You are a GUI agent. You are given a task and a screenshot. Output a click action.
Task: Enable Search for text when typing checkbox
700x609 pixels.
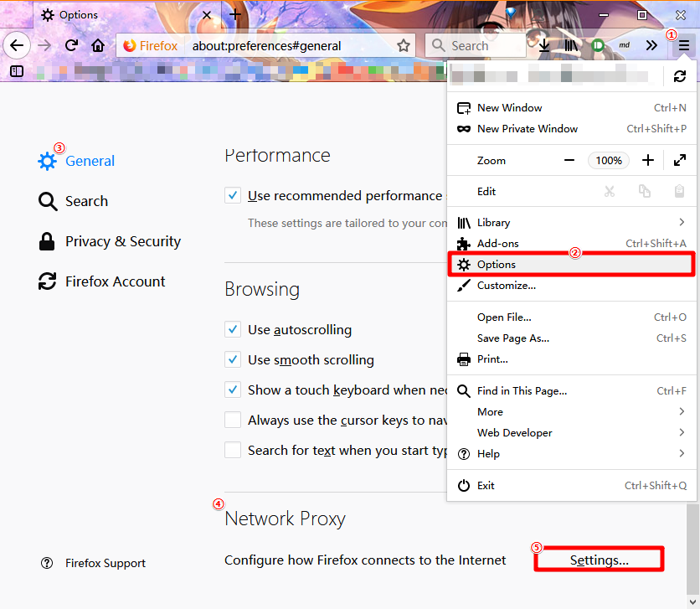pos(233,450)
